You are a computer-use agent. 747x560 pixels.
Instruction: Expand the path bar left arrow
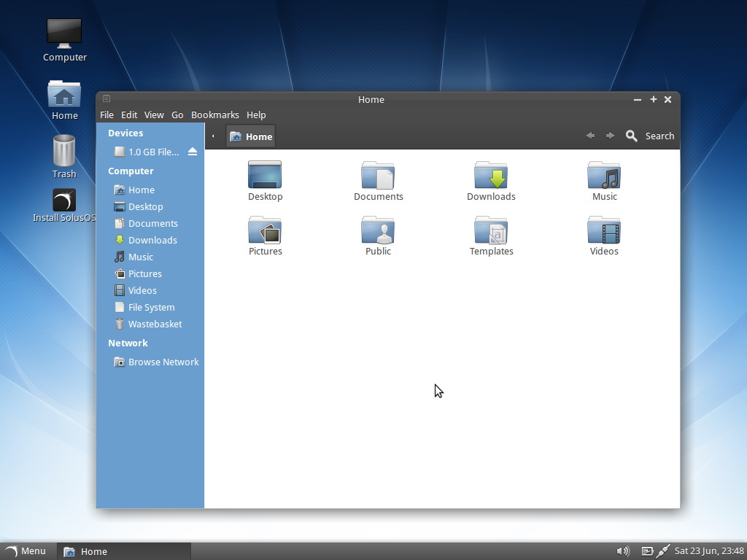point(213,136)
